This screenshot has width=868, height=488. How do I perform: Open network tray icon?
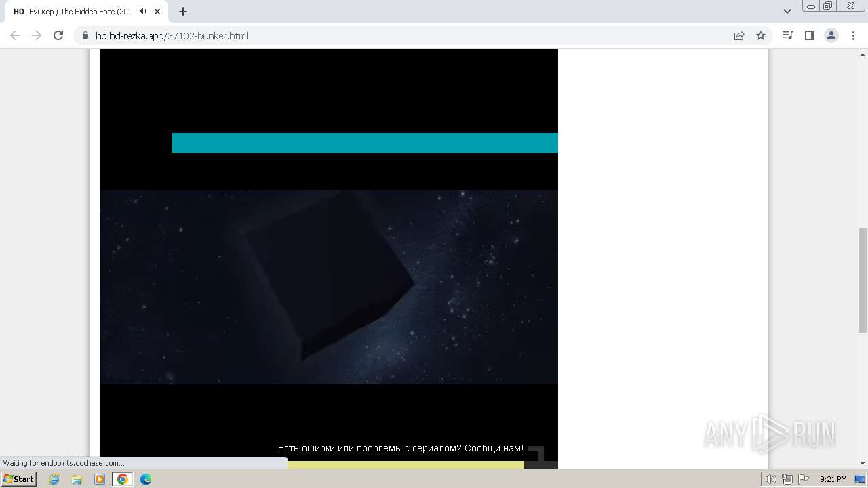click(787, 479)
